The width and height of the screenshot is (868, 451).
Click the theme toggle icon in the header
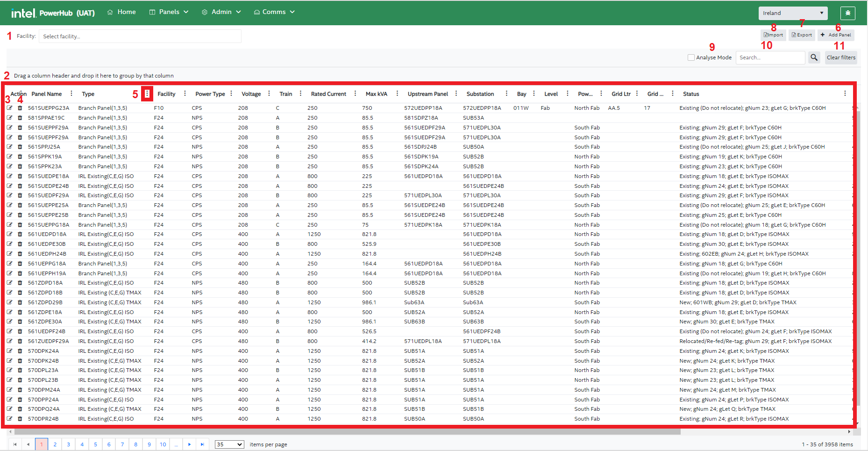(x=847, y=13)
